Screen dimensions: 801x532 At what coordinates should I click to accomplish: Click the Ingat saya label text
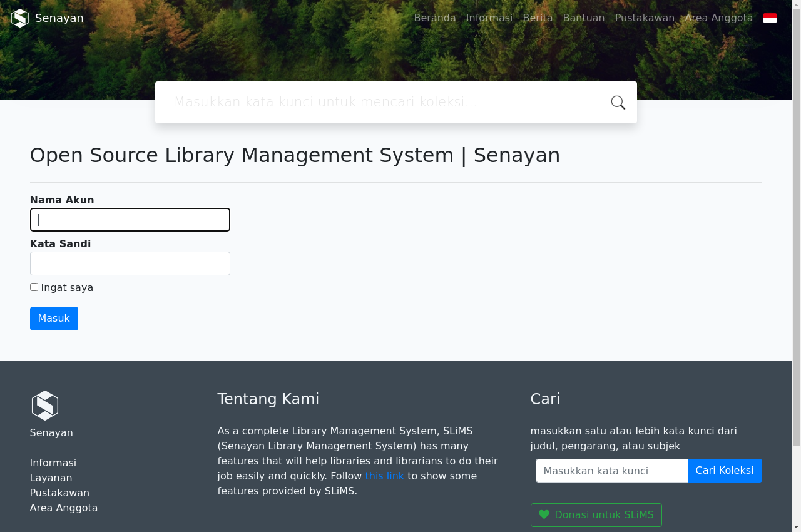point(67,288)
